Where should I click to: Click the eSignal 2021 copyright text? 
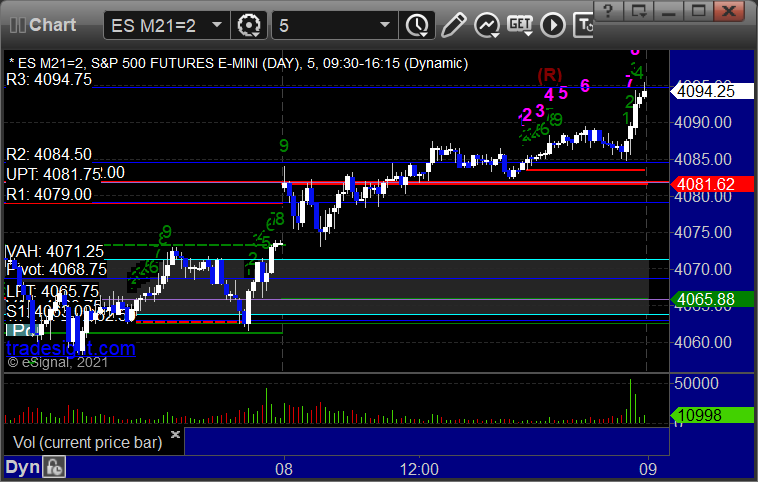pyautogui.click(x=58, y=362)
